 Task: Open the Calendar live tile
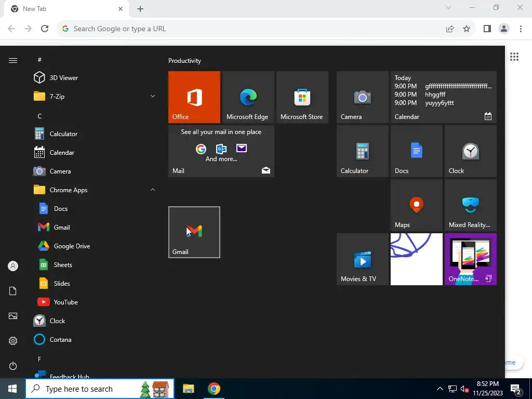coord(444,97)
